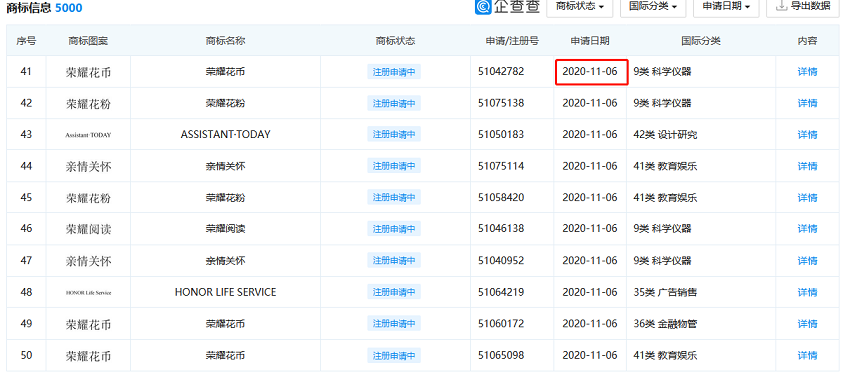
Task: Click the 申请/注册号 column header
Action: pos(512,41)
